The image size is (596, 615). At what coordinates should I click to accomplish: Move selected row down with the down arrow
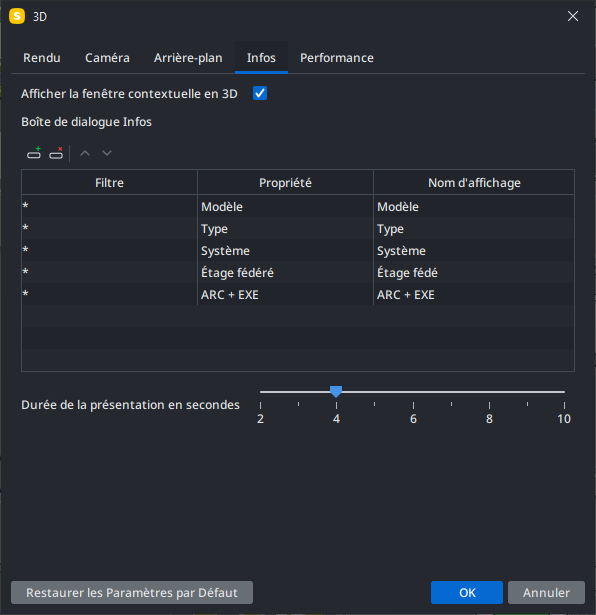click(x=107, y=153)
